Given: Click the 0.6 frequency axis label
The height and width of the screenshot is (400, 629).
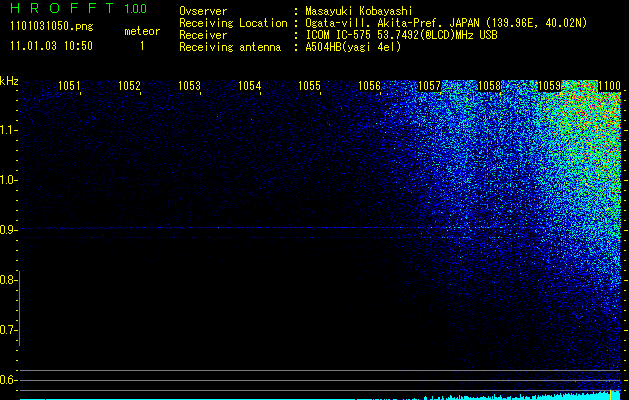Looking at the screenshot, I should pyautogui.click(x=8, y=380).
